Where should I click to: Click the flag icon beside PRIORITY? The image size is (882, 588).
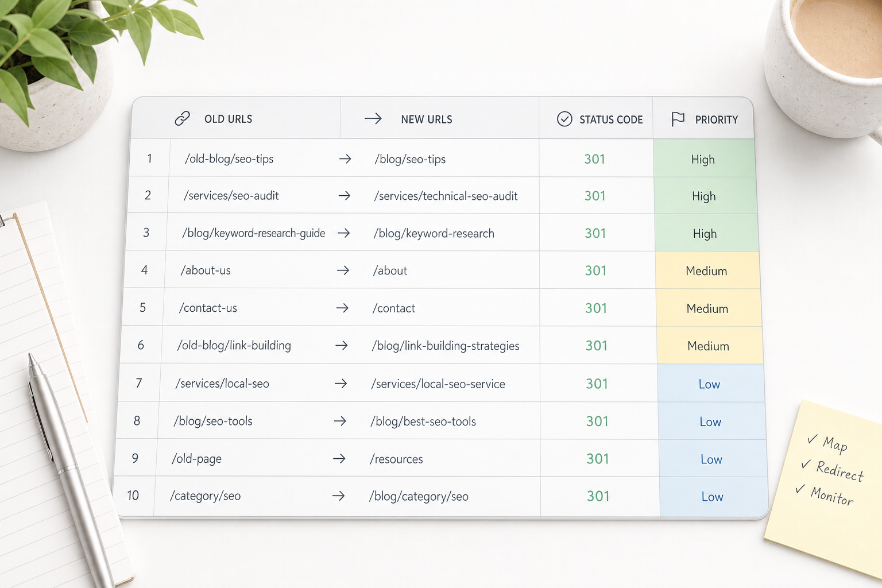coord(678,119)
